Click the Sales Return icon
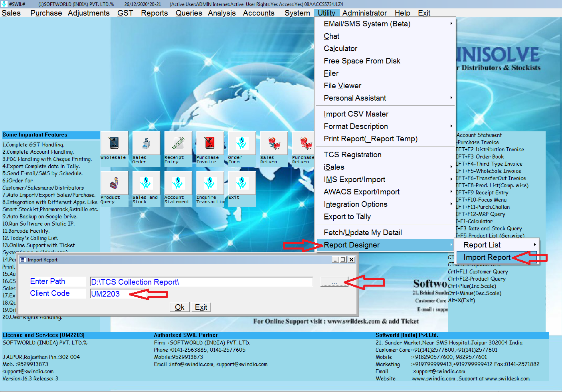Screen dimensions: 562x392 pyautogui.click(x=274, y=143)
